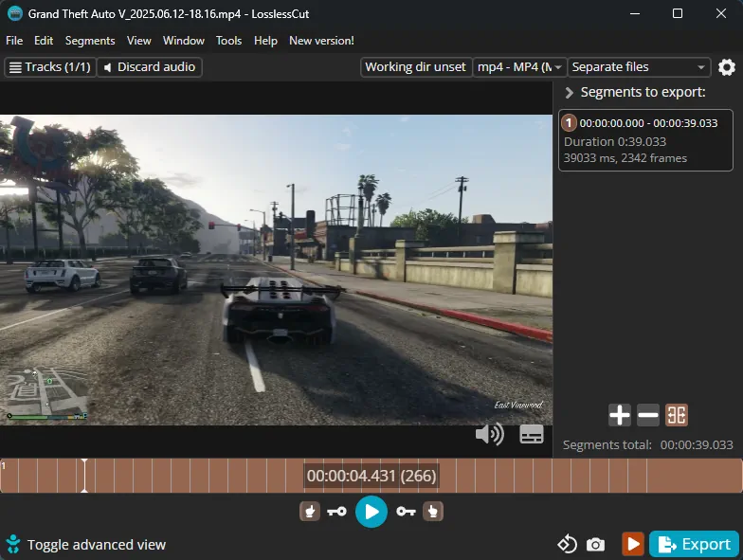
Task: Open the settings gear icon
Action: pos(726,67)
